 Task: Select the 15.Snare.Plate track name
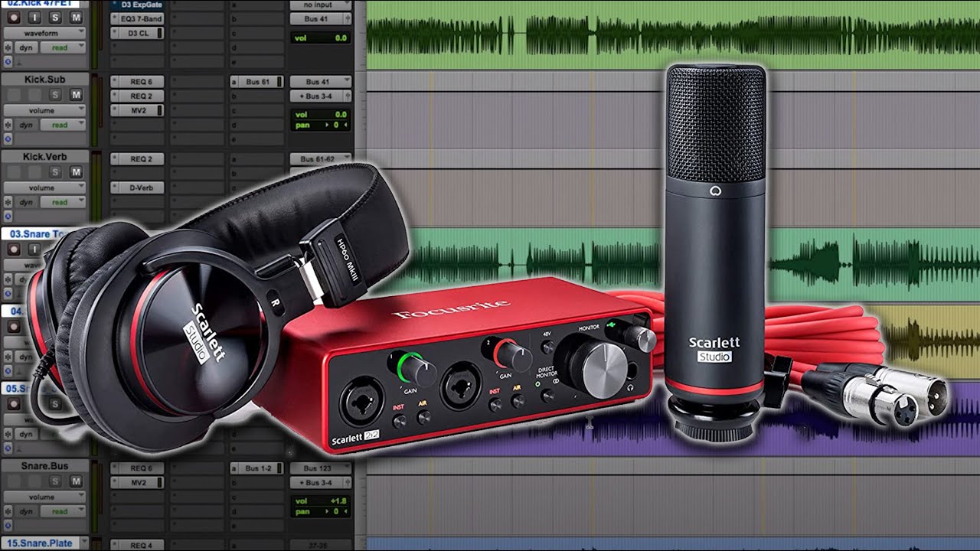click(x=39, y=543)
